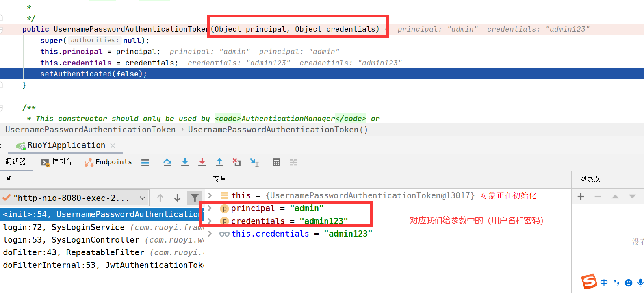644x293 pixels.
Task: Expand the principal variable node
Action: 210,208
